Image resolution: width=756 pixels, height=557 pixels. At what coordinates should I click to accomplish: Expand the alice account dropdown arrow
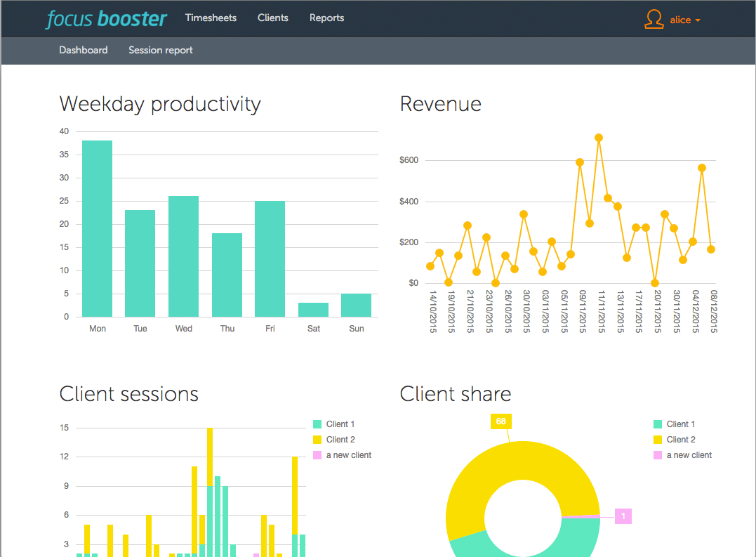coord(698,20)
